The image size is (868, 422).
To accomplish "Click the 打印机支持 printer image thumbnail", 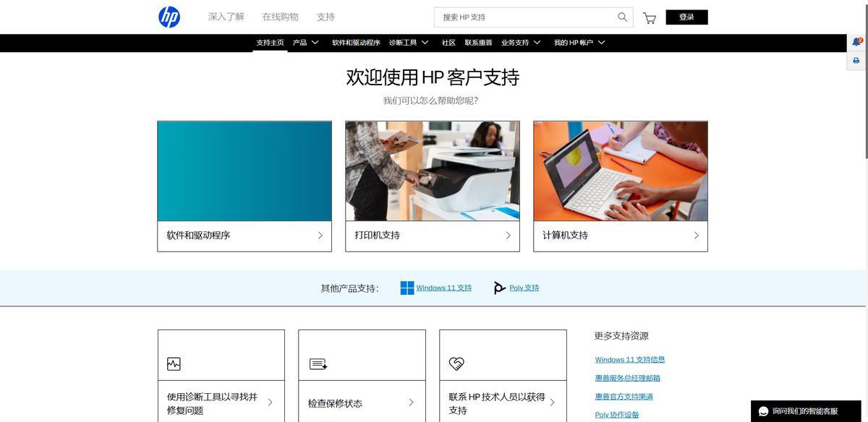I will point(433,171).
